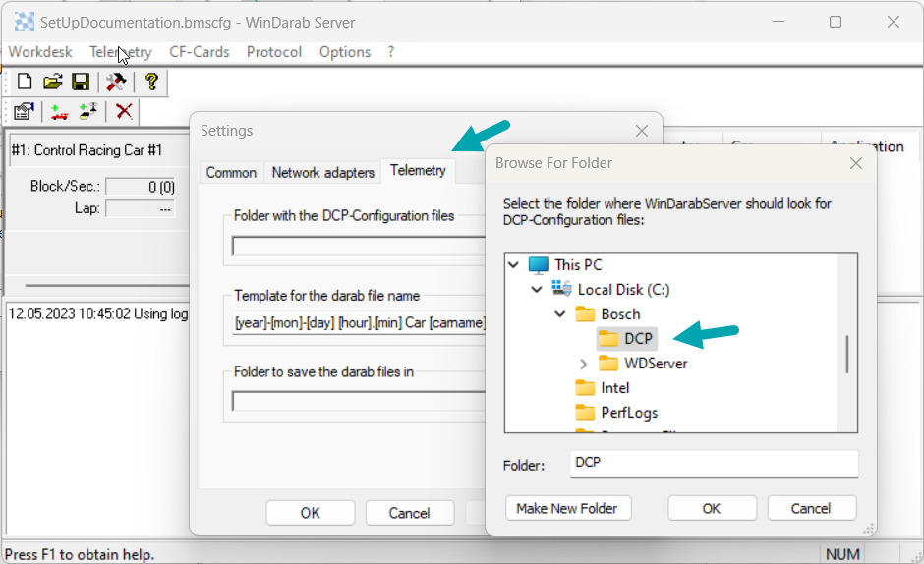Minimize the WinDarab Server window
The width and height of the screenshot is (924, 564).
tap(779, 22)
